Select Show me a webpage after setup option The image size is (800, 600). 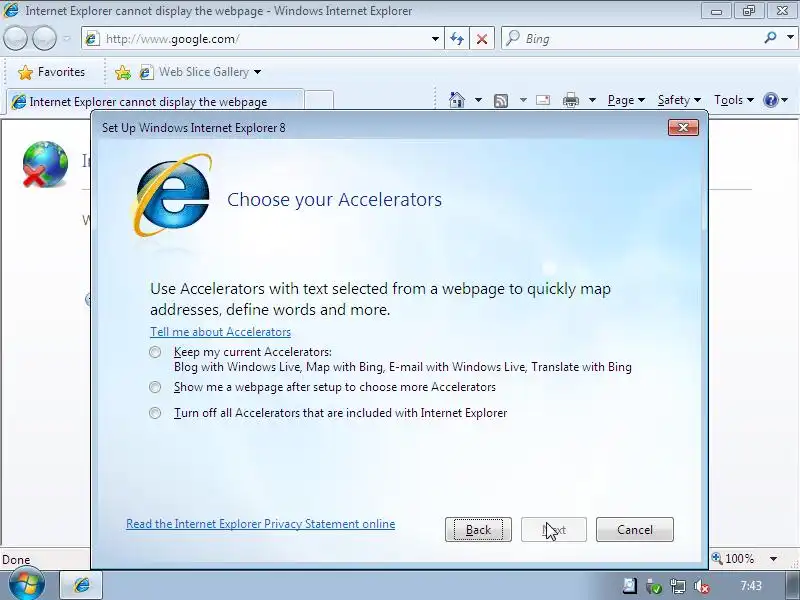click(x=155, y=387)
